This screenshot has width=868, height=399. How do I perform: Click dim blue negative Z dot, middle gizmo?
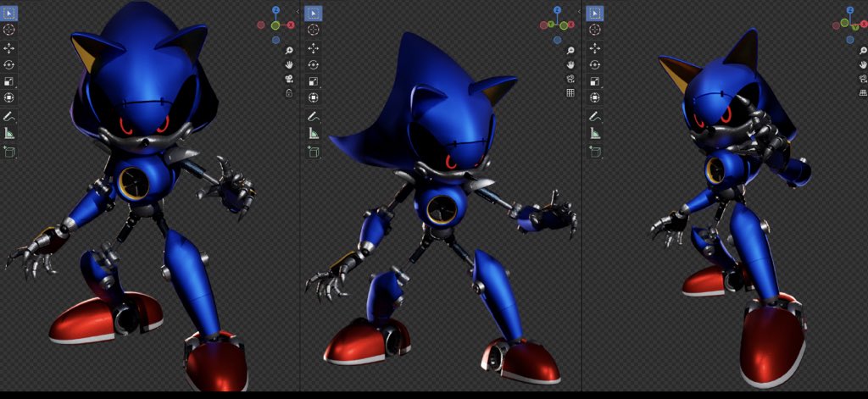tap(558, 40)
